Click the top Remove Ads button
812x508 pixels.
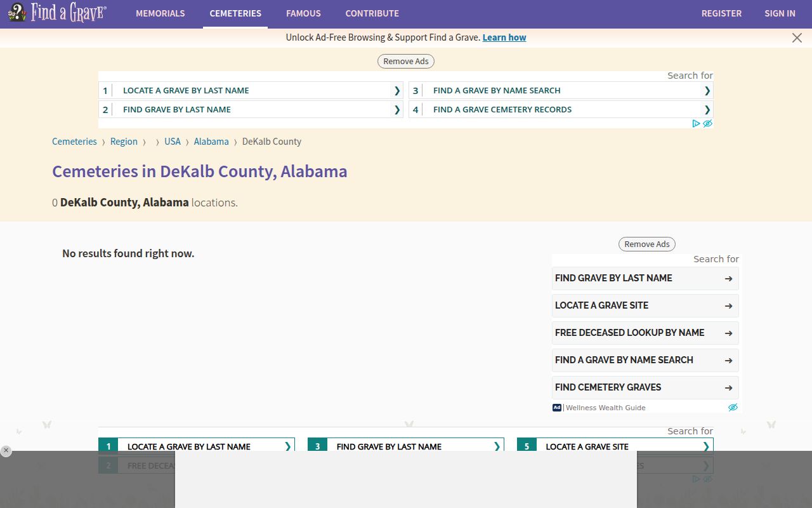click(x=406, y=61)
